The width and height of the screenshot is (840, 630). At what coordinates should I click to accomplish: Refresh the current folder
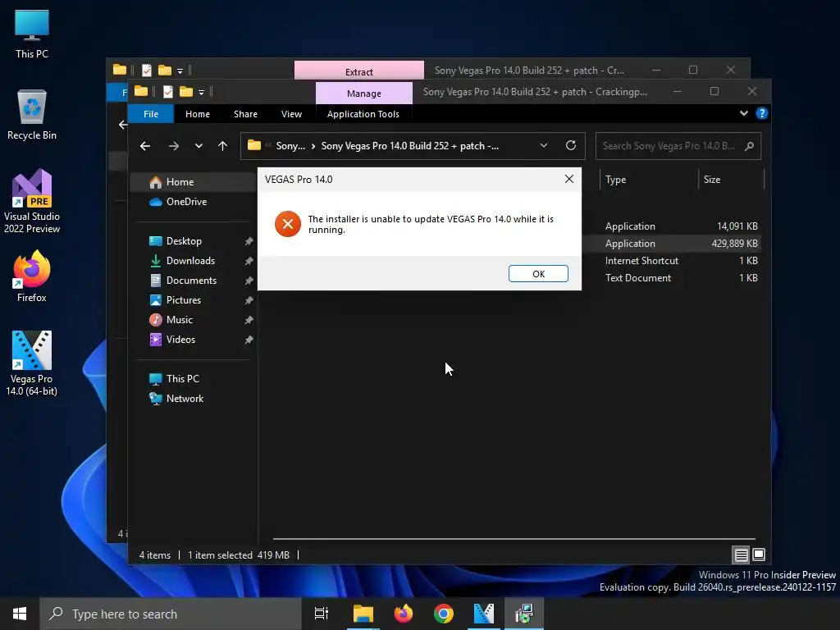[x=571, y=146]
